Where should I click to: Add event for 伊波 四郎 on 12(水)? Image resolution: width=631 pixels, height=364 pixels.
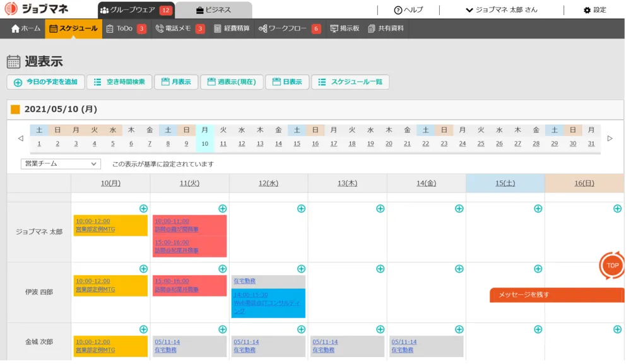[301, 269]
